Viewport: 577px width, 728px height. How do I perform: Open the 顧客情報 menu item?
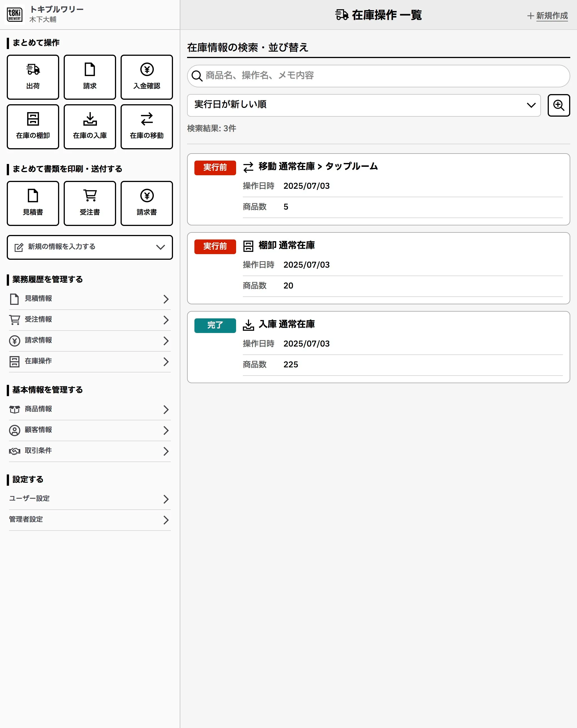coord(90,430)
